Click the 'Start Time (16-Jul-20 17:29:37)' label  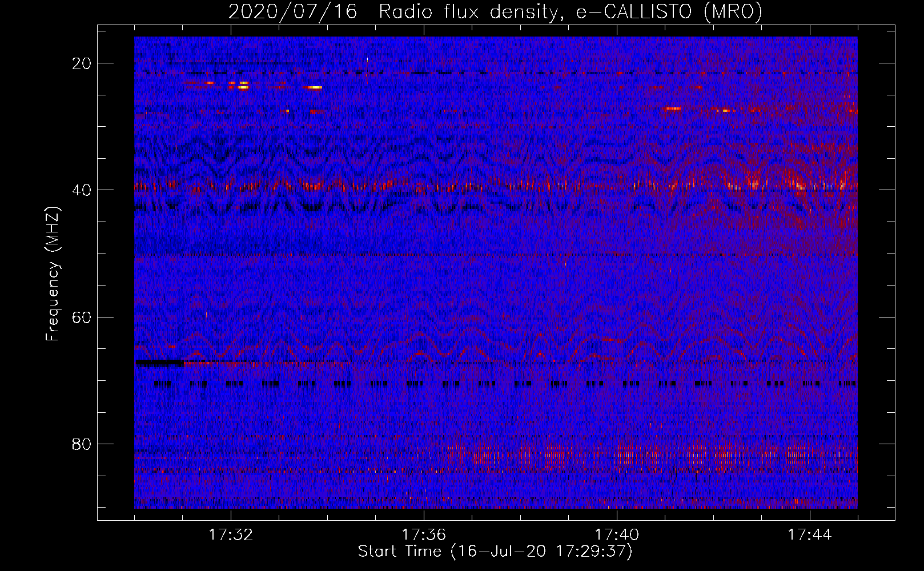pyautogui.click(x=495, y=552)
